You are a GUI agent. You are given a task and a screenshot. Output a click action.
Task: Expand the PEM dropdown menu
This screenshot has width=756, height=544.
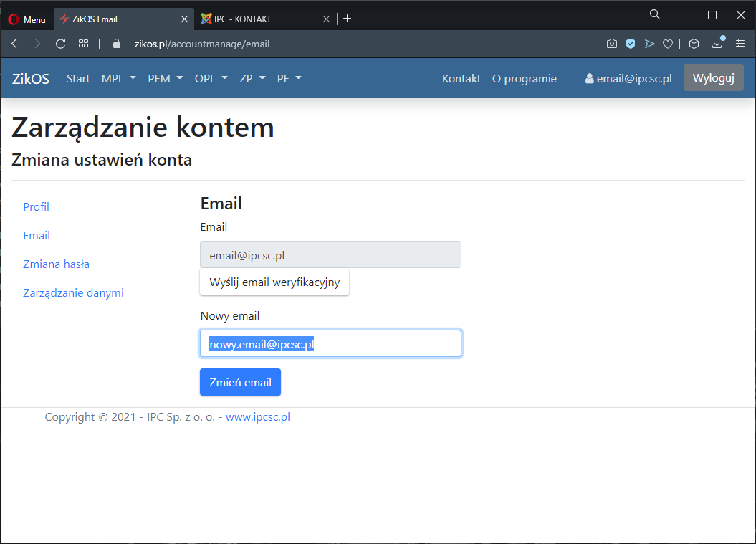click(x=165, y=79)
